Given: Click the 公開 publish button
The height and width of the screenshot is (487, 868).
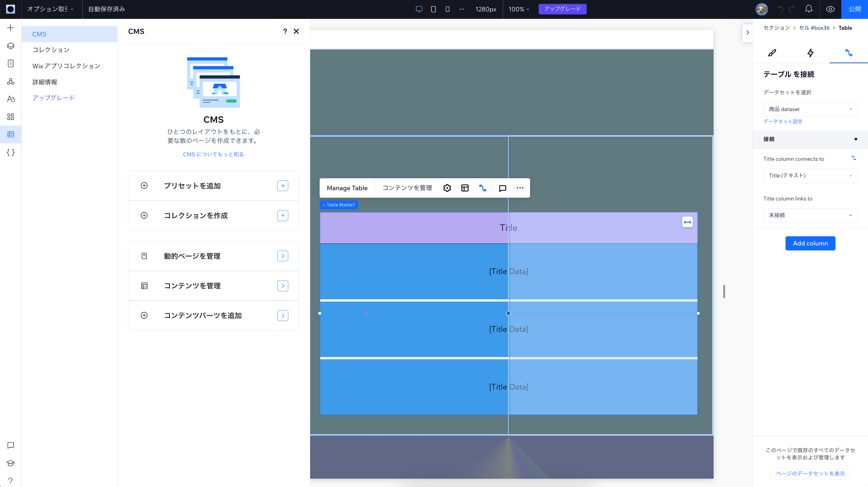Looking at the screenshot, I should pyautogui.click(x=854, y=9).
